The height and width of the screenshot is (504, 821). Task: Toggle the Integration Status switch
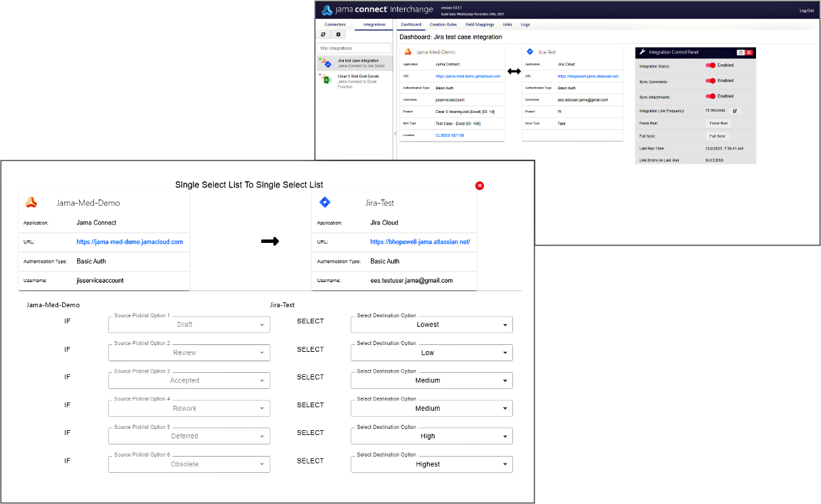click(711, 66)
